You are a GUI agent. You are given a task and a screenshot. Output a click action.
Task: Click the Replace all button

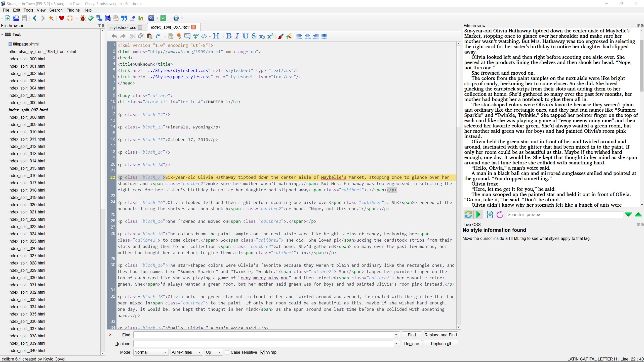(440, 344)
